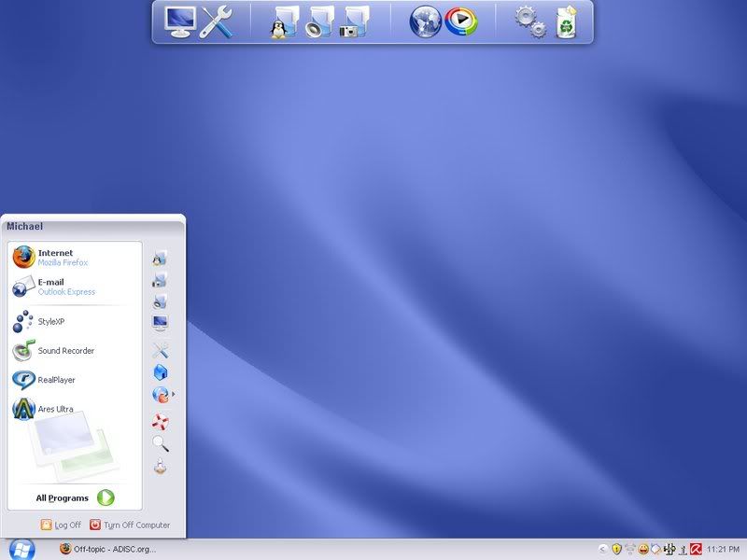747x560 pixels.
Task: Open the penguin documents folder in top dock
Action: click(x=285, y=21)
